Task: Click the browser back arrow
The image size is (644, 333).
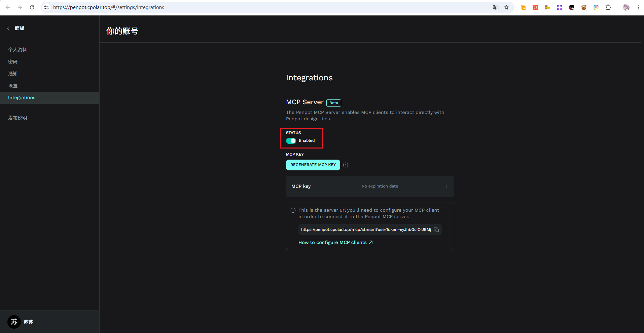Action: click(8, 7)
